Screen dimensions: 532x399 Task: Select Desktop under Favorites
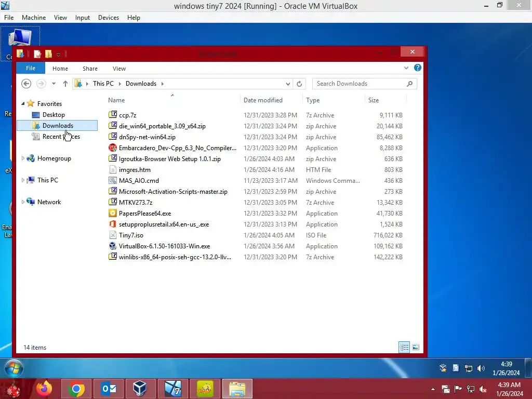54,115
